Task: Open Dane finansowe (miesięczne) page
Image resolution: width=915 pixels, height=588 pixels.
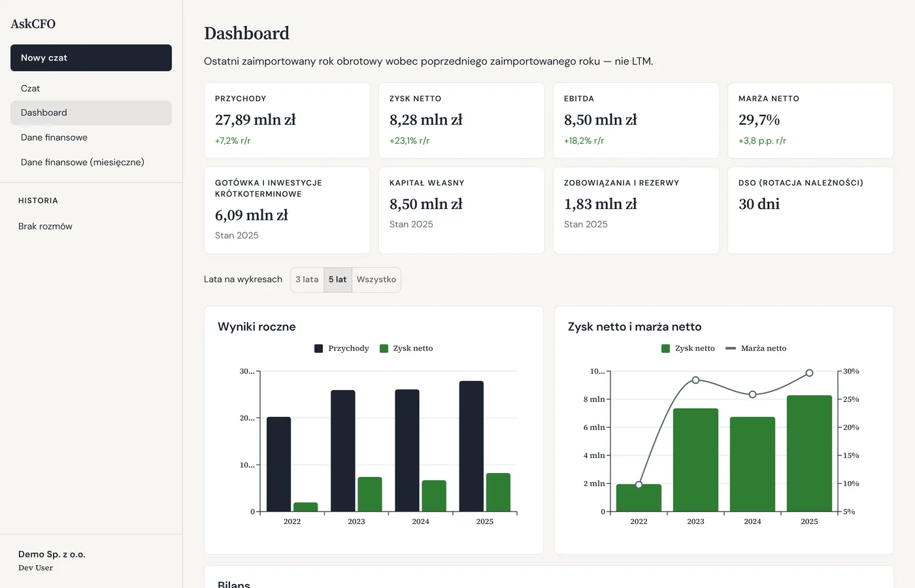Action: 91,162
